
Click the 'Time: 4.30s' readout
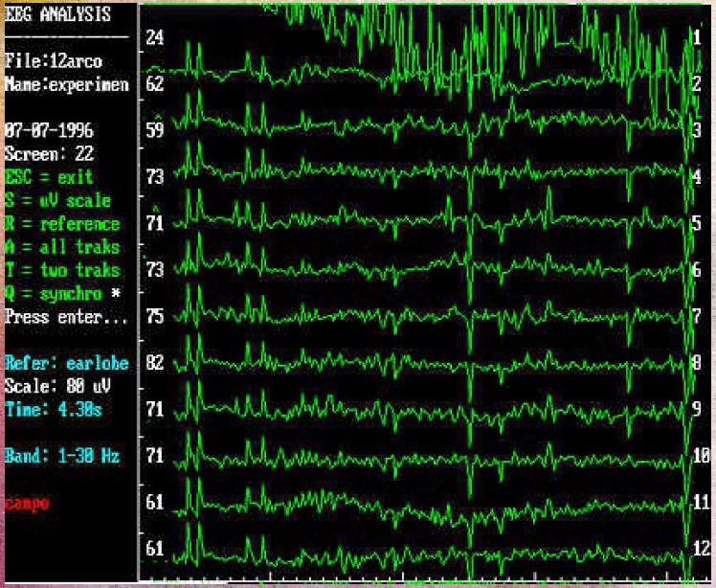tap(53, 409)
